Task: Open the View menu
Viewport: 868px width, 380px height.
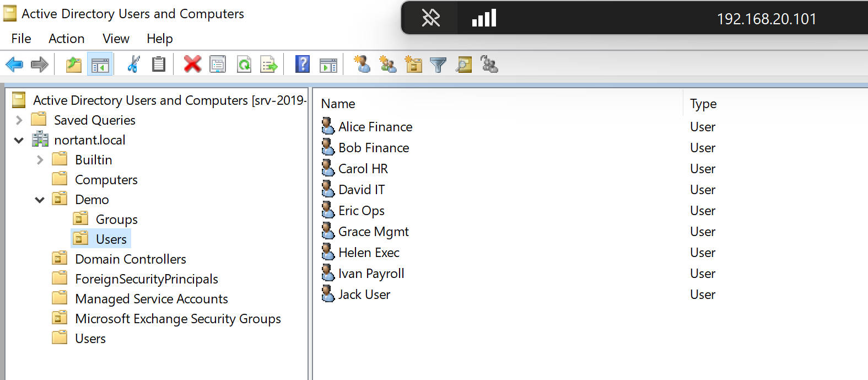Action: pos(116,39)
